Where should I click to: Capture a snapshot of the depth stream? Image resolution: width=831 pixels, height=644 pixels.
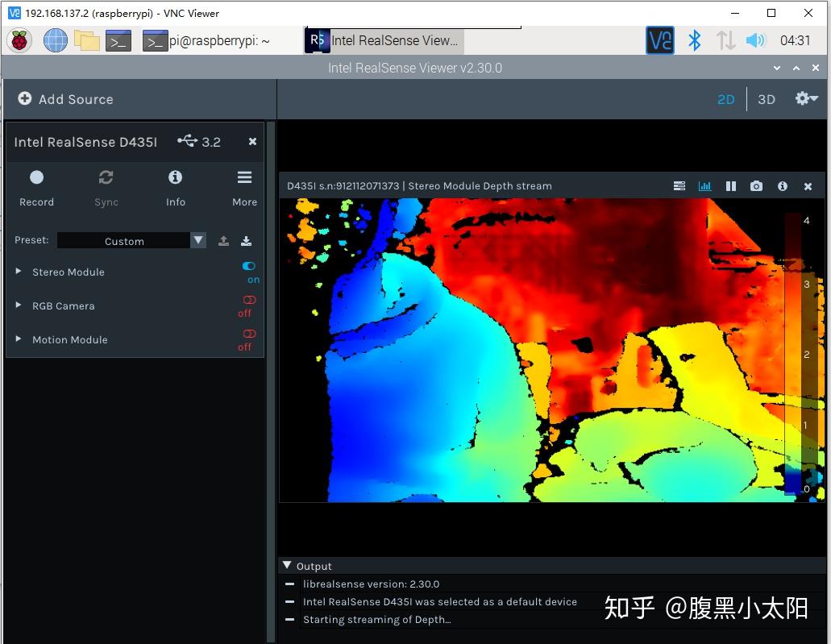(756, 185)
